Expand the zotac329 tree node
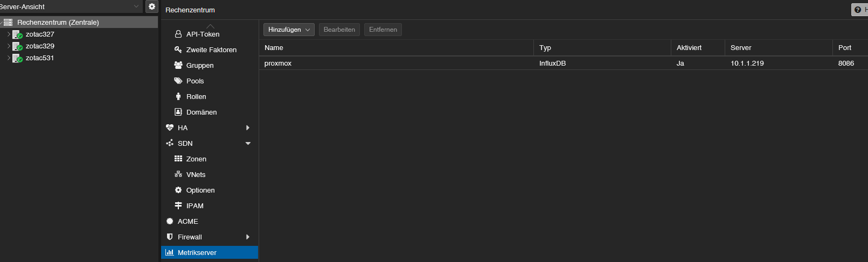 [9, 46]
